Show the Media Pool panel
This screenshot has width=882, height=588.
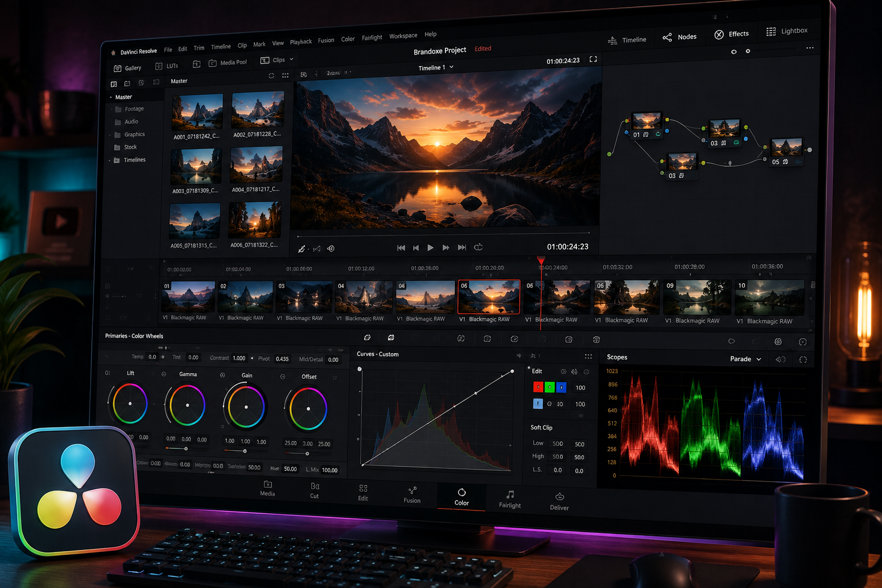click(x=227, y=63)
